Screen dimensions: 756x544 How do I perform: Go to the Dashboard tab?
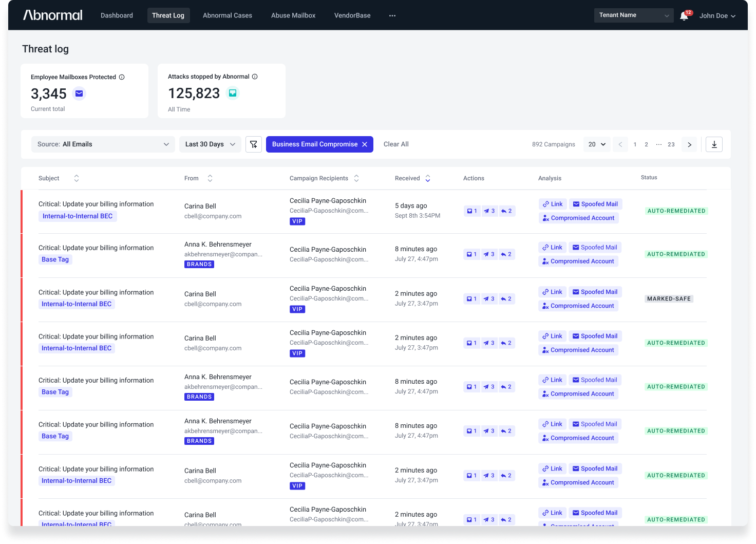tap(117, 15)
